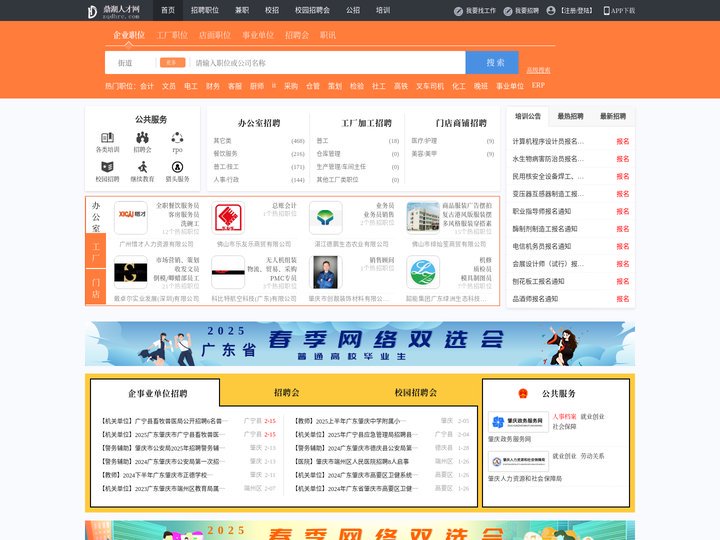Click 戴卓尔实业 black logo
This screenshot has height=540, width=720.
click(131, 272)
